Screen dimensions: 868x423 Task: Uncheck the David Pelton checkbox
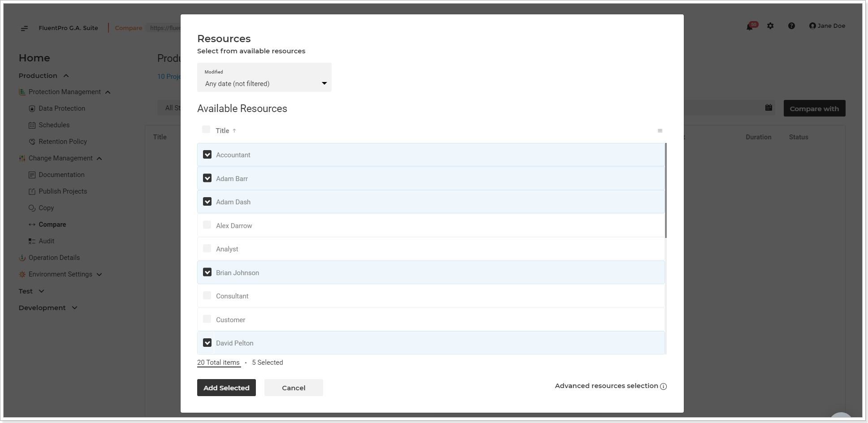[207, 342]
